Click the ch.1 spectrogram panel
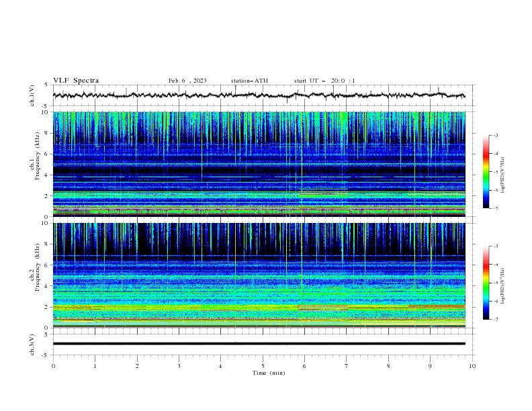The width and height of the screenshot is (532, 411). pos(259,164)
